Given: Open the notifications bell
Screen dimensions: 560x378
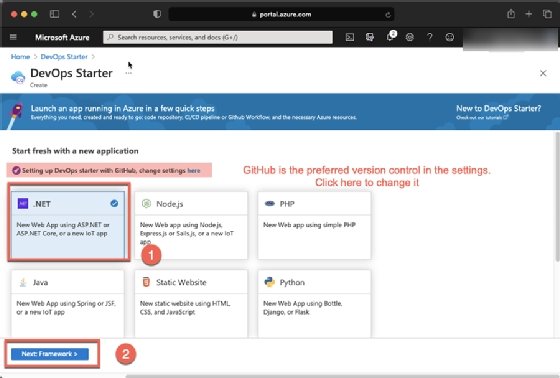Looking at the screenshot, I should click(x=391, y=36).
